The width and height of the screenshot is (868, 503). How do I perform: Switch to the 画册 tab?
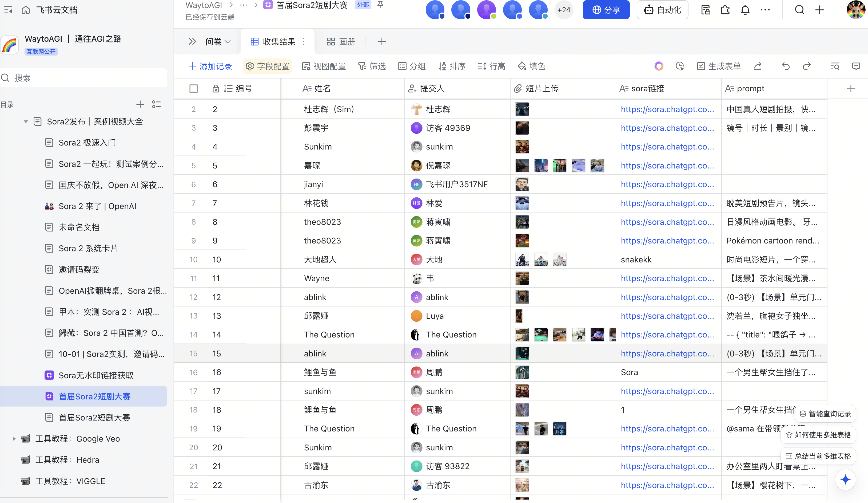(341, 42)
